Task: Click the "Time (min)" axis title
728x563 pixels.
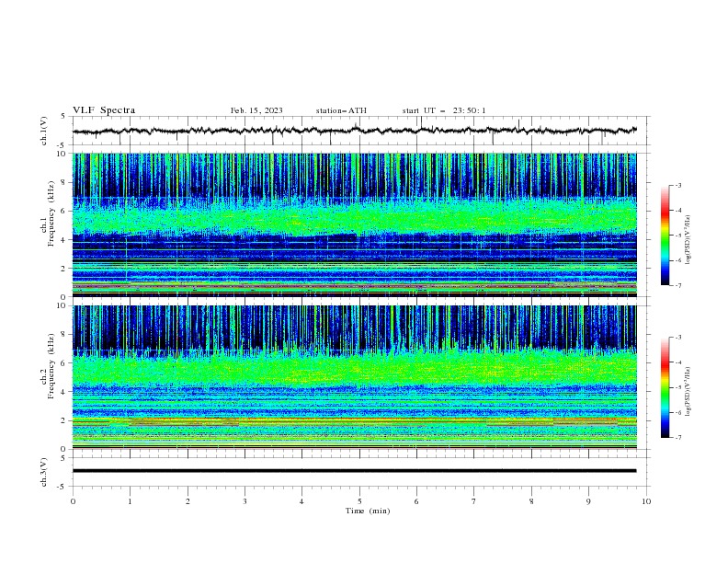Action: coord(368,511)
